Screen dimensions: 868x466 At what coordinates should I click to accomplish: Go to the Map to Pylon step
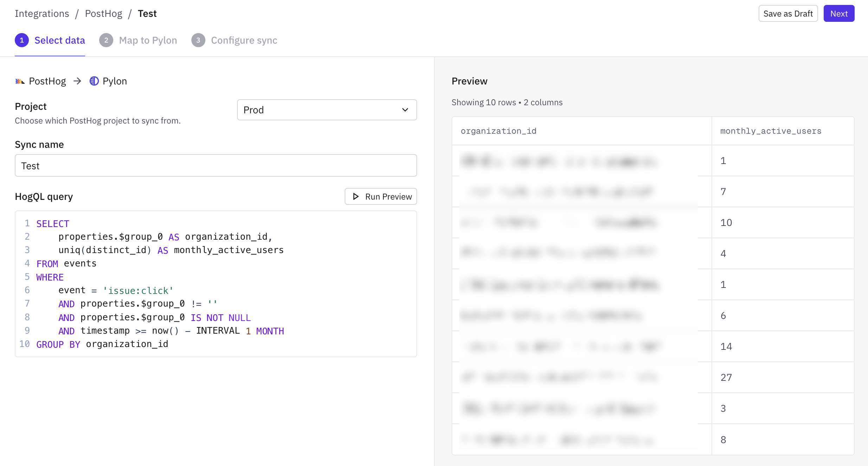138,40
